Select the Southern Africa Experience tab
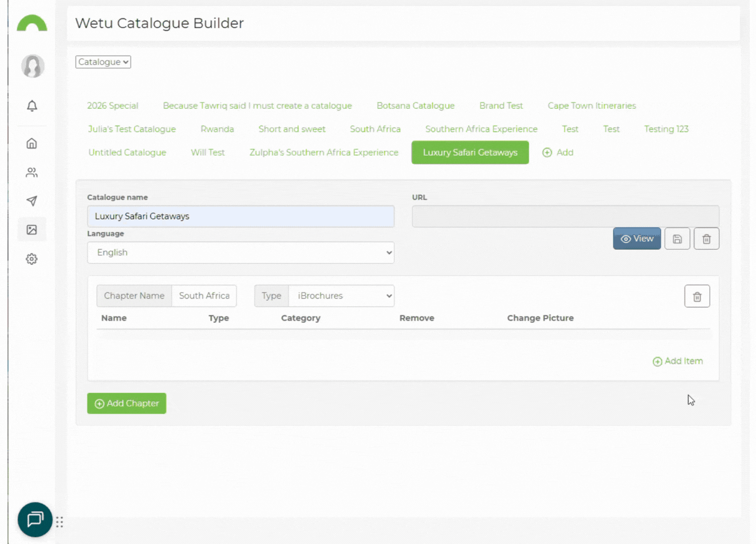The height and width of the screenshot is (544, 756). 481,129
